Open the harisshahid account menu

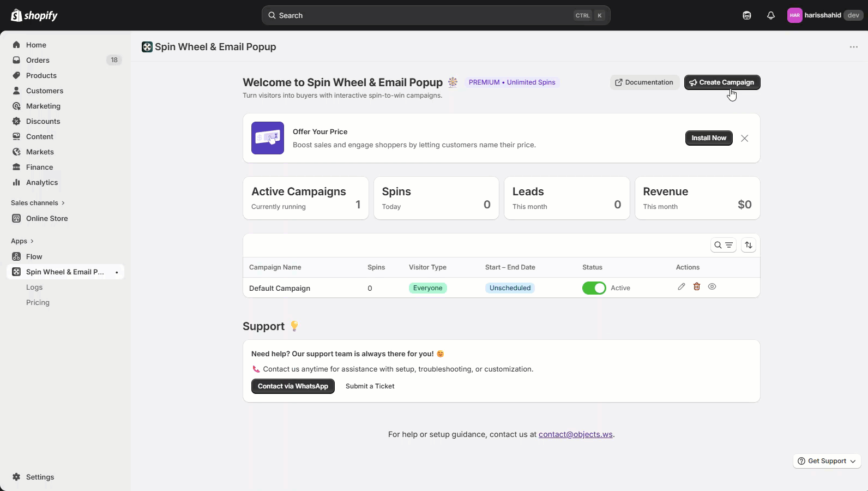[x=825, y=15]
